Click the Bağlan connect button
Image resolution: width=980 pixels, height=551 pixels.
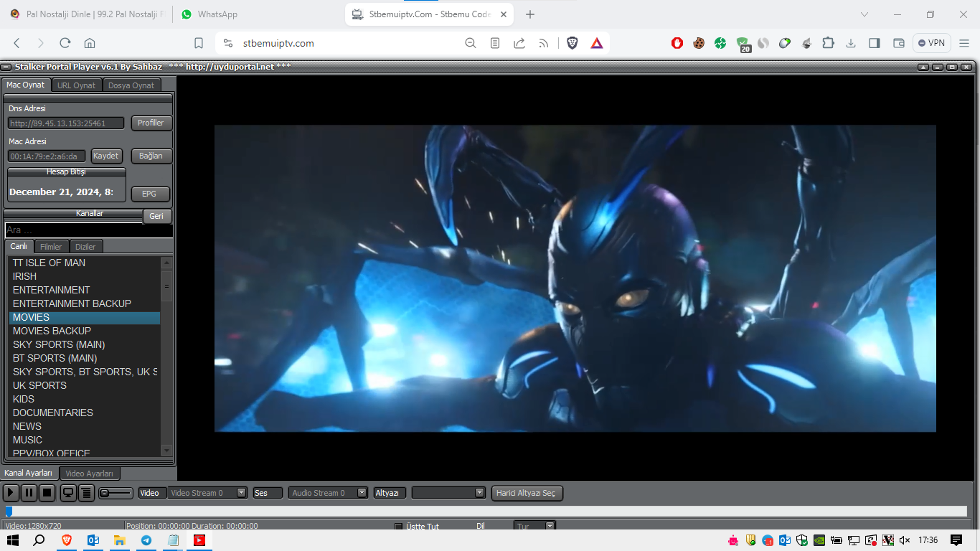[151, 156]
